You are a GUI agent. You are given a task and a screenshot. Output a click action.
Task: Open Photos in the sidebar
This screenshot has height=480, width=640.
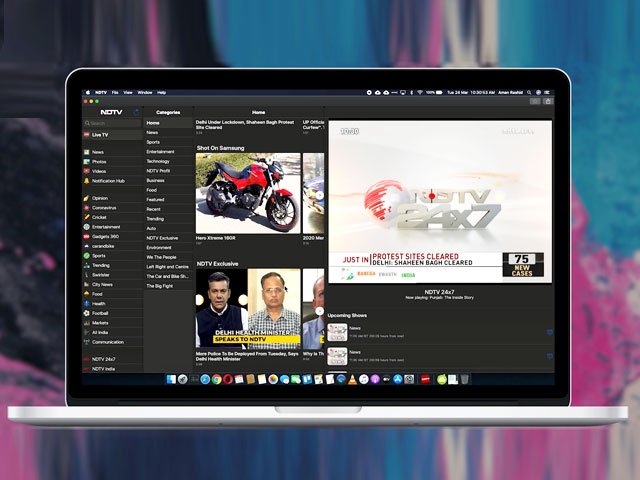tap(112, 162)
